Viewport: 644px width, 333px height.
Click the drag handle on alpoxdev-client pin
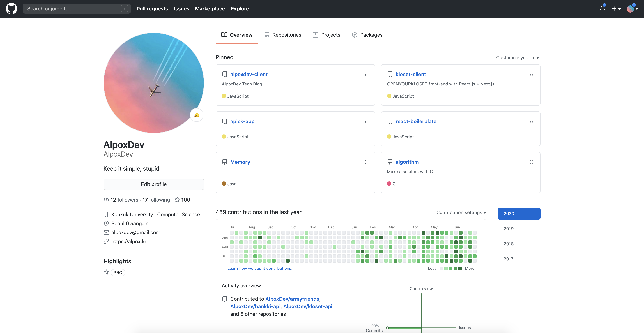[366, 74]
